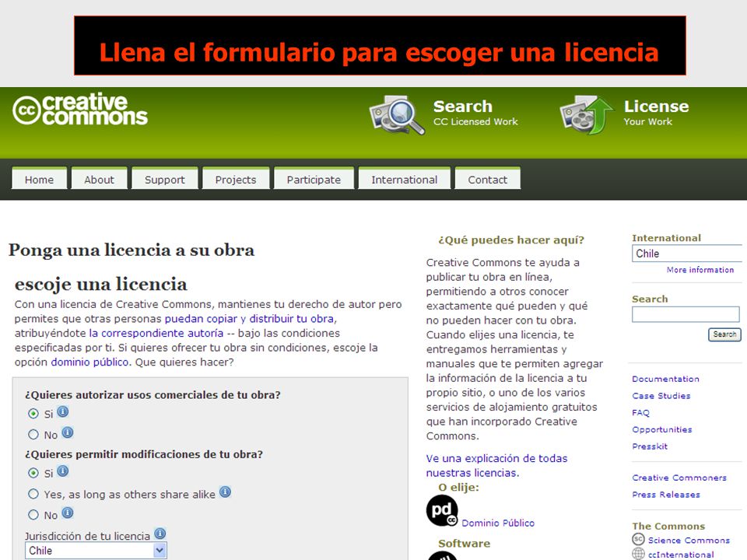747x560 pixels.
Task: Click the Science Commons 'sc' icon
Action: click(638, 539)
